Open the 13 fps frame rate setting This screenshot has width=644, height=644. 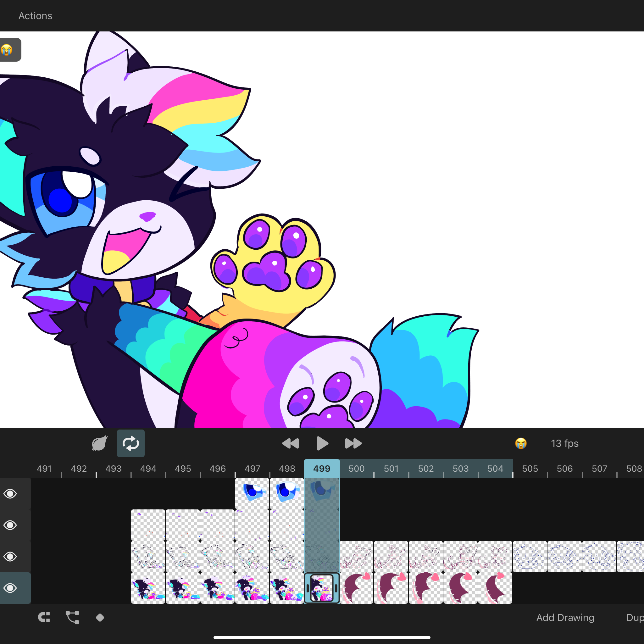[564, 443]
